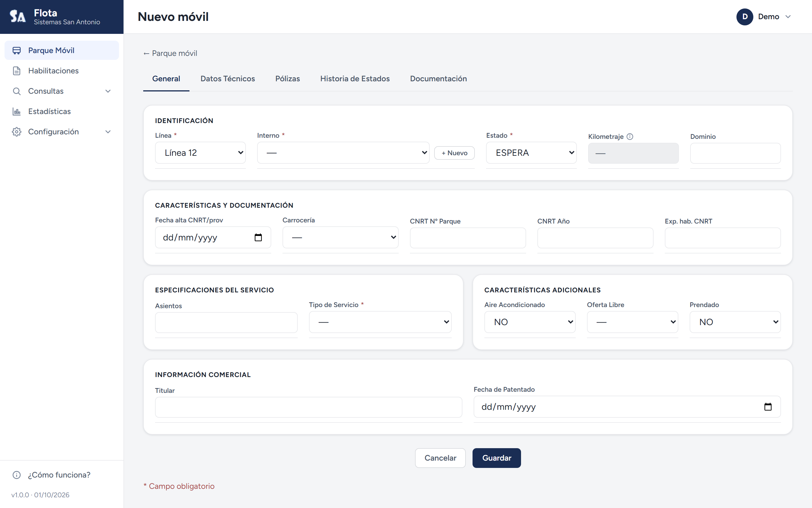Viewport: 812px width, 508px height.
Task: Open calendar picker for Fecha alta CNRT/prov
Action: coord(258,238)
